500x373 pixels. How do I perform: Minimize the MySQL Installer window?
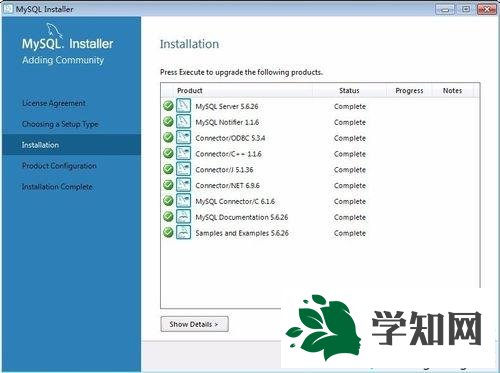click(445, 9)
